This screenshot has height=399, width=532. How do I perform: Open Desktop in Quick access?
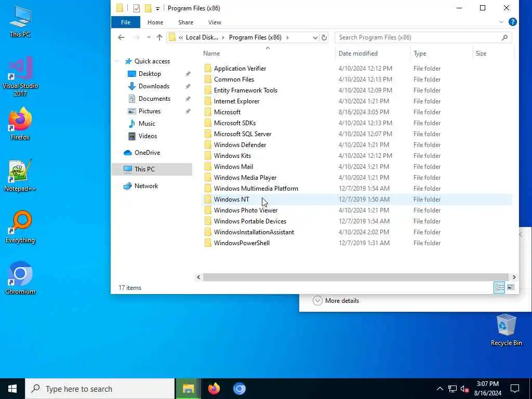(x=150, y=74)
